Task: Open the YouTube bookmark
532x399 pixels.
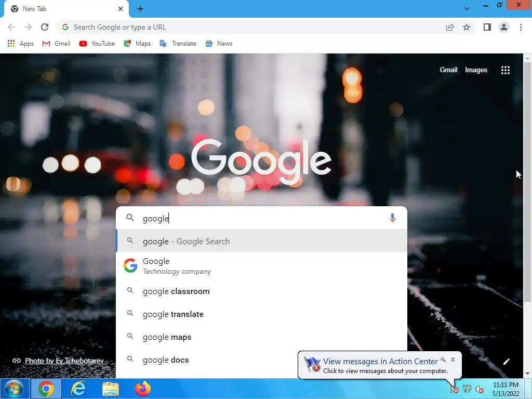Action: pos(97,44)
